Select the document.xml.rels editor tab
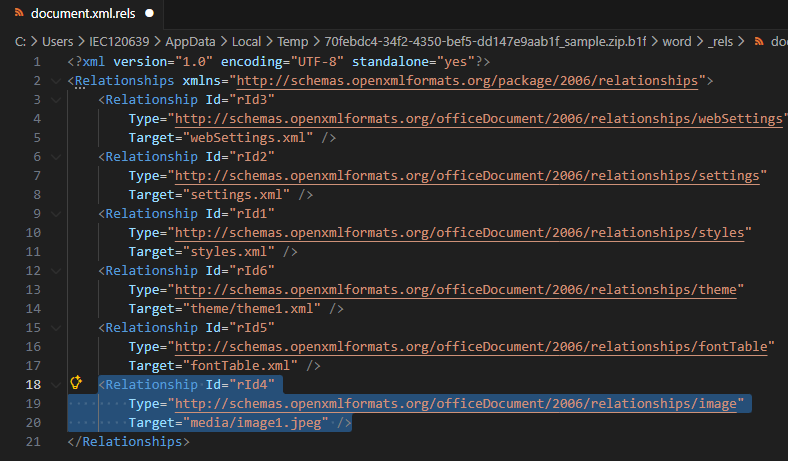The width and height of the screenshot is (788, 461). pyautogui.click(x=81, y=14)
